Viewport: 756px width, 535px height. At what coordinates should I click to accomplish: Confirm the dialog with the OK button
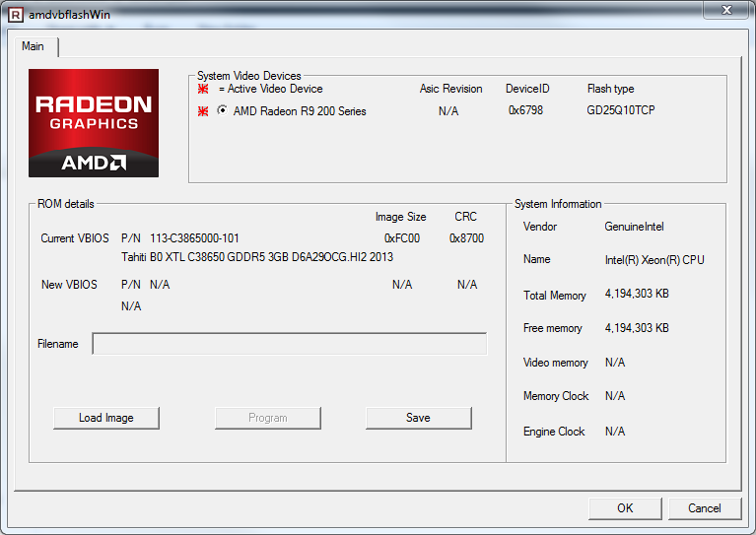625,508
